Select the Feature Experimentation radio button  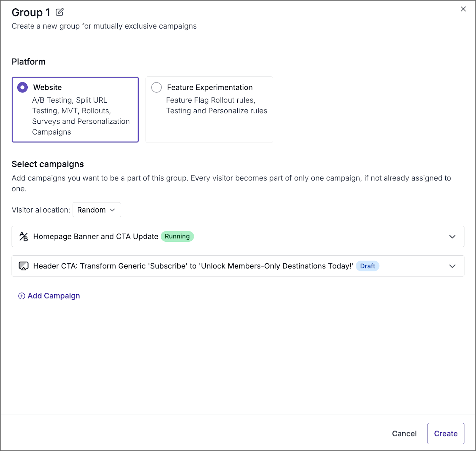[x=156, y=87]
